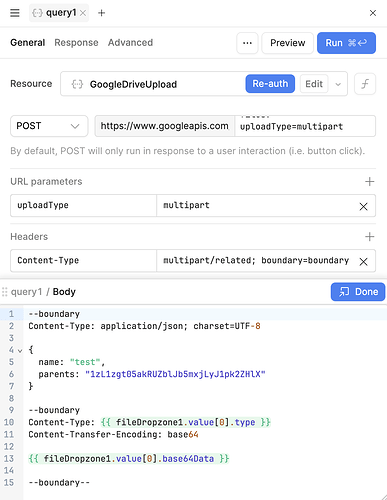Click the uploadType=multipart URL path field
This screenshot has width=387, height=500.
tap(305, 126)
